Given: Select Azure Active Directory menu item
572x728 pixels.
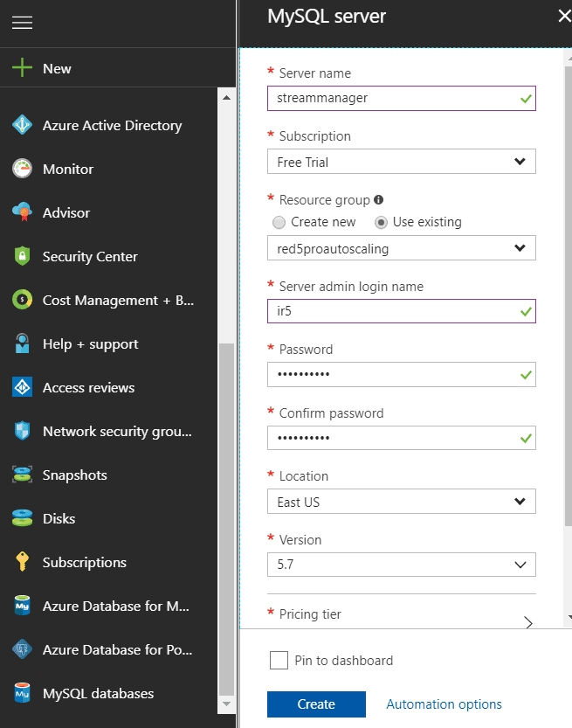Looking at the screenshot, I should [113, 125].
